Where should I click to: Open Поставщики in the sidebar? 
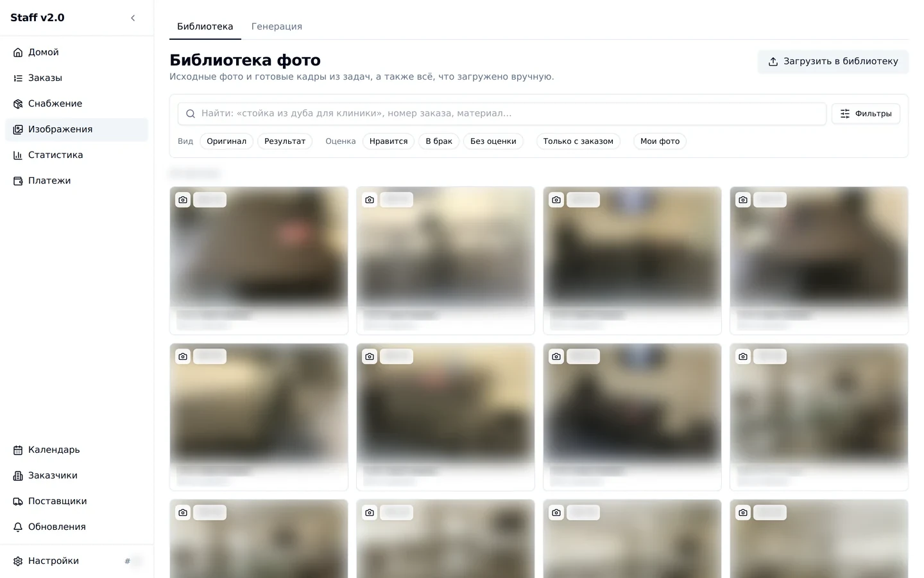(76, 502)
